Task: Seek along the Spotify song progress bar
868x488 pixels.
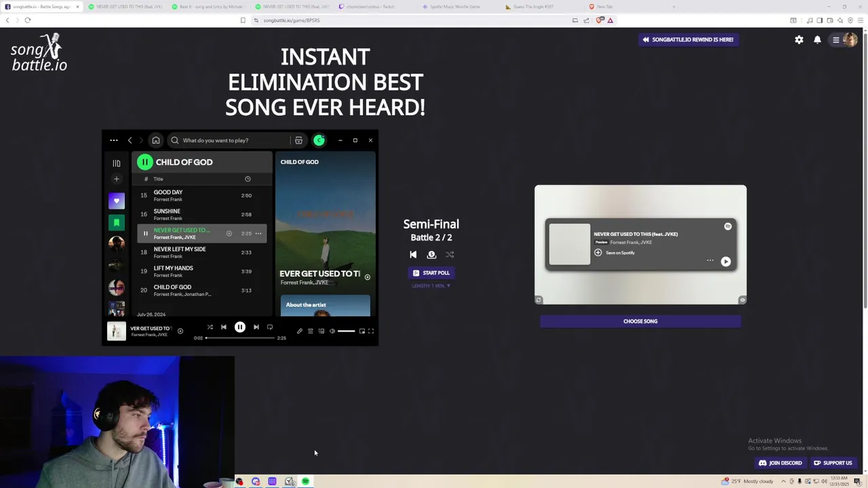Action: (240, 338)
